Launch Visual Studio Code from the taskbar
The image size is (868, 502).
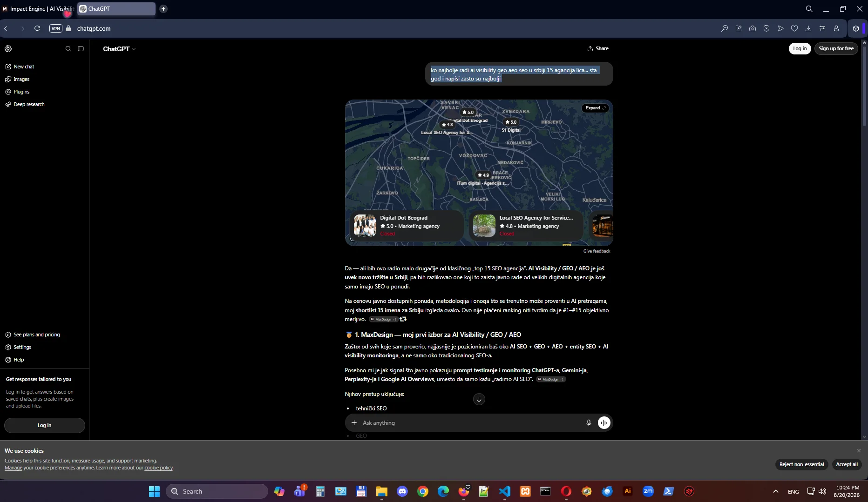pyautogui.click(x=505, y=491)
